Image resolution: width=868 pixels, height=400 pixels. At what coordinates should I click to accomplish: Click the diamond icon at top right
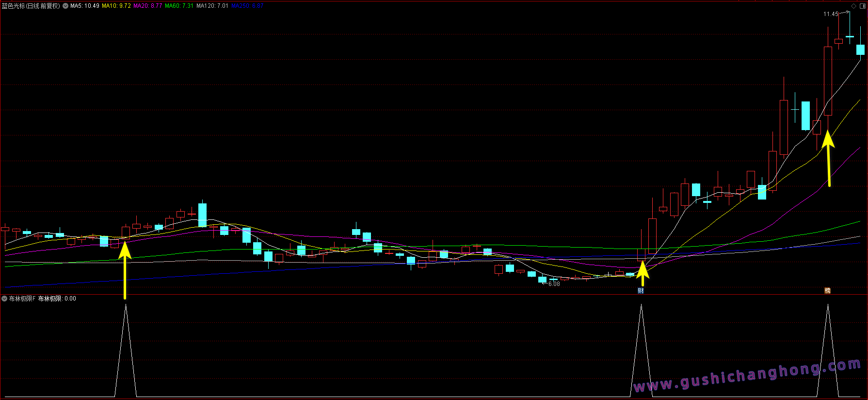854,6
